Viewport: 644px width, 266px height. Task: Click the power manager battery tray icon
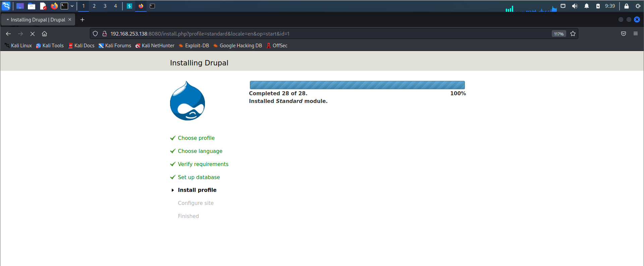598,6
